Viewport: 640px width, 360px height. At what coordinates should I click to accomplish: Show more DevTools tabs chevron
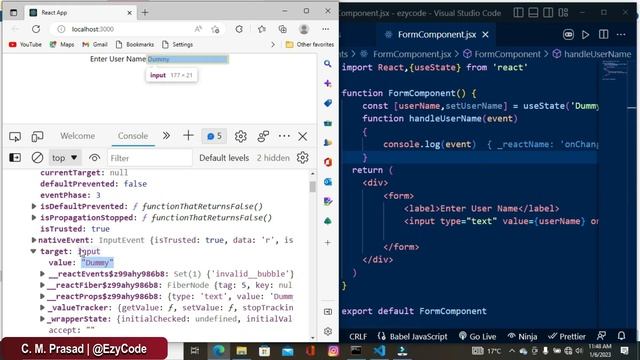166,136
